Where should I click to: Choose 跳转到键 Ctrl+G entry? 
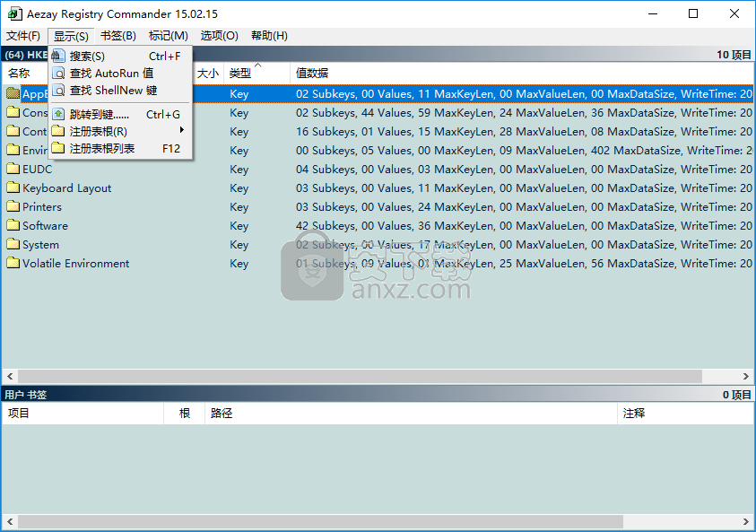coord(120,114)
